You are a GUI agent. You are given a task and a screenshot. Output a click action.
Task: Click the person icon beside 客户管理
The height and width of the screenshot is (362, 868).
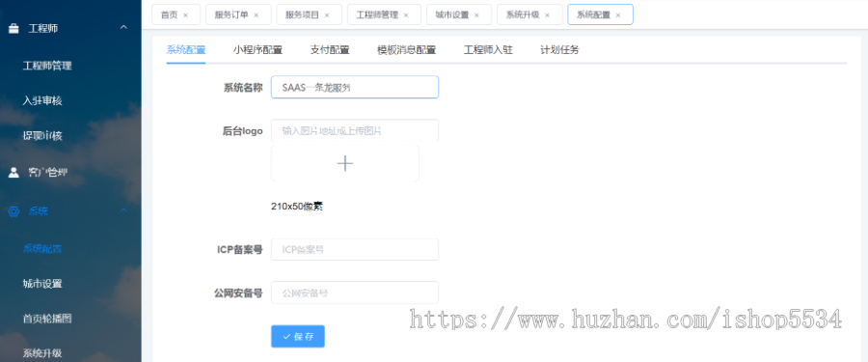[x=14, y=173]
